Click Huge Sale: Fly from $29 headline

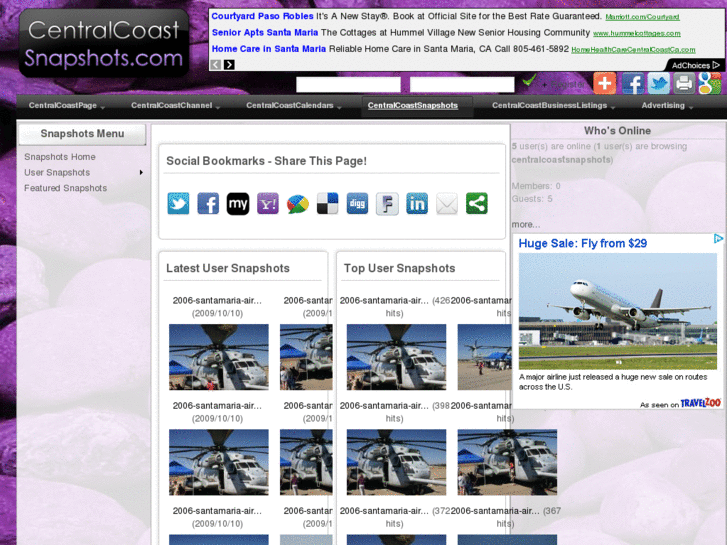coord(582,244)
